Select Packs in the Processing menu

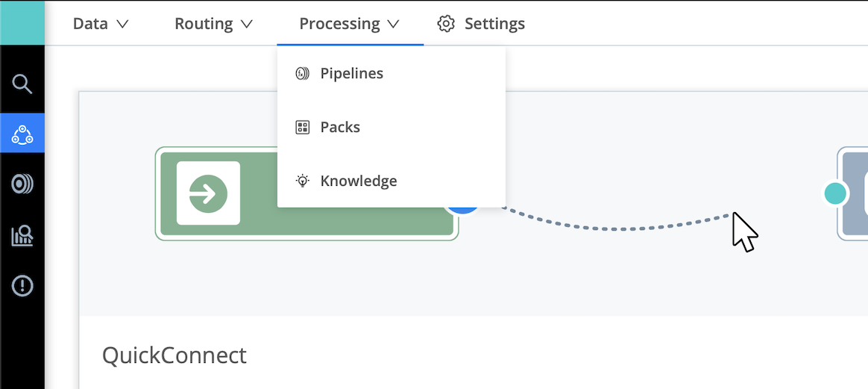tap(340, 127)
